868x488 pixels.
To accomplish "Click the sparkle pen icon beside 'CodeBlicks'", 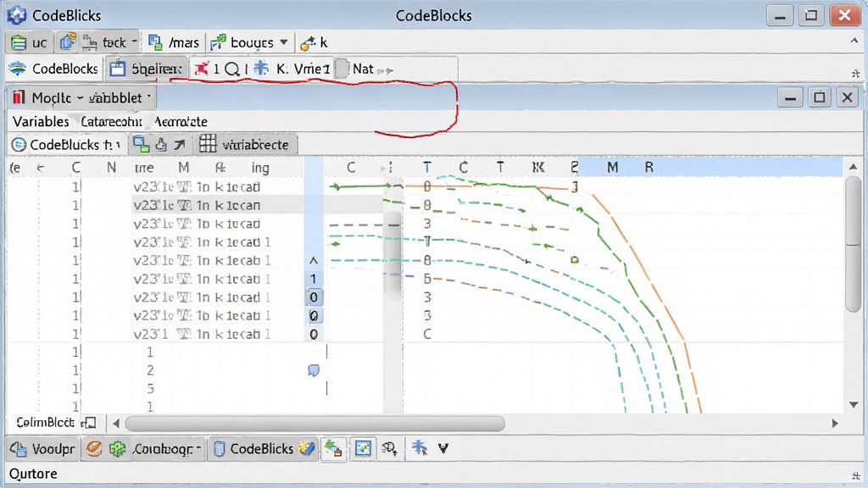I will pyautogui.click(x=306, y=449).
